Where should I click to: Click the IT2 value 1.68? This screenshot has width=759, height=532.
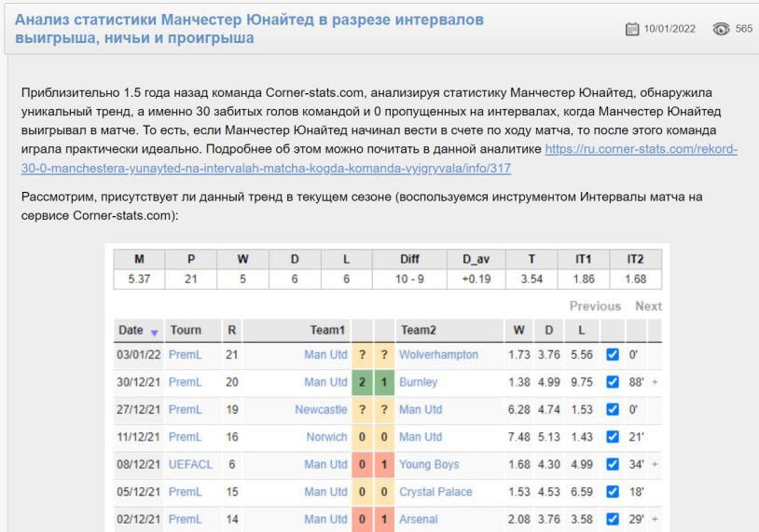tap(636, 280)
